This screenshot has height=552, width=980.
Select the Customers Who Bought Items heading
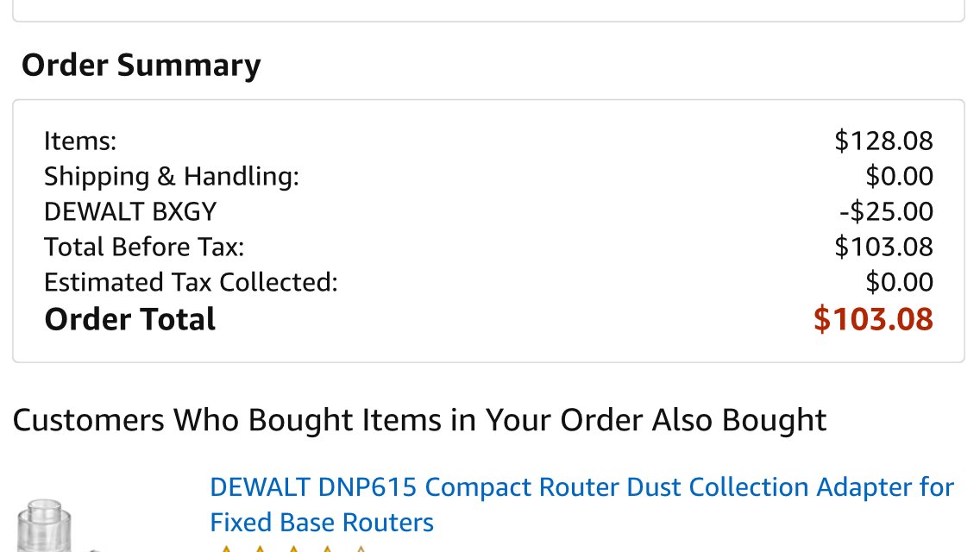[419, 420]
